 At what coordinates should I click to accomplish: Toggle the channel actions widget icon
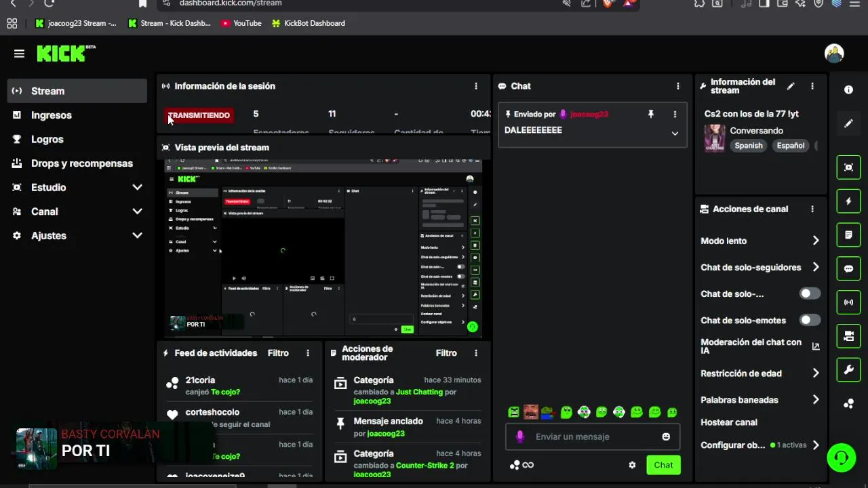point(848,336)
